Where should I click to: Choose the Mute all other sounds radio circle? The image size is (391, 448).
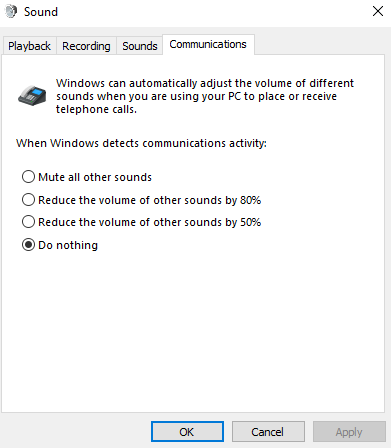pyautogui.click(x=28, y=177)
